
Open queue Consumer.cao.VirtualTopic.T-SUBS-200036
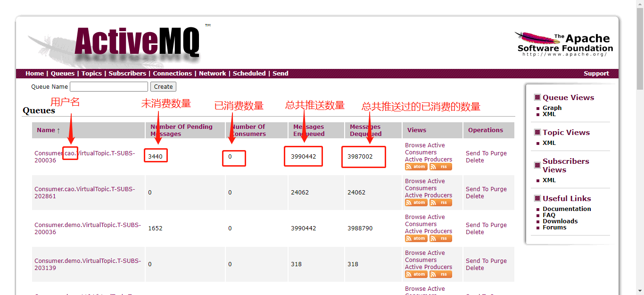[85, 157]
